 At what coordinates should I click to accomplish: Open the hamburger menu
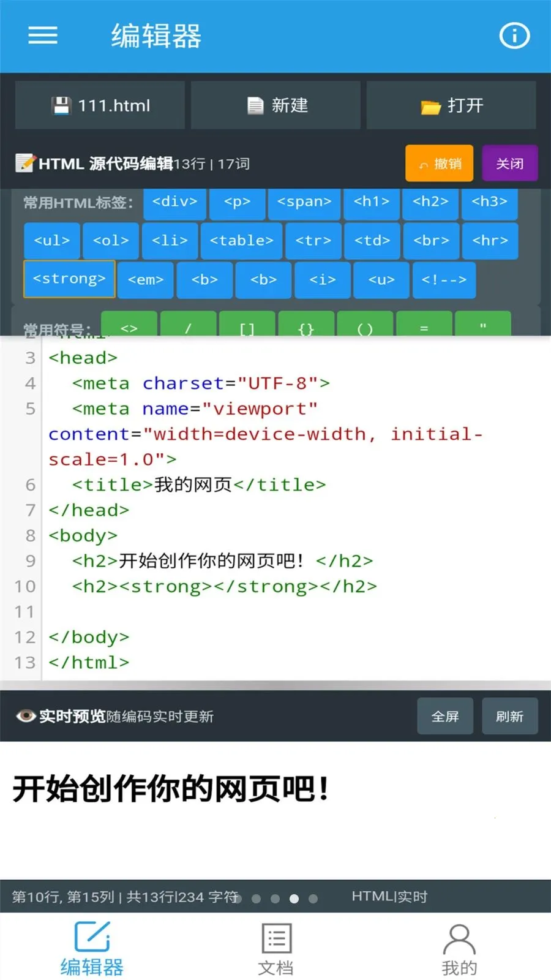(43, 36)
